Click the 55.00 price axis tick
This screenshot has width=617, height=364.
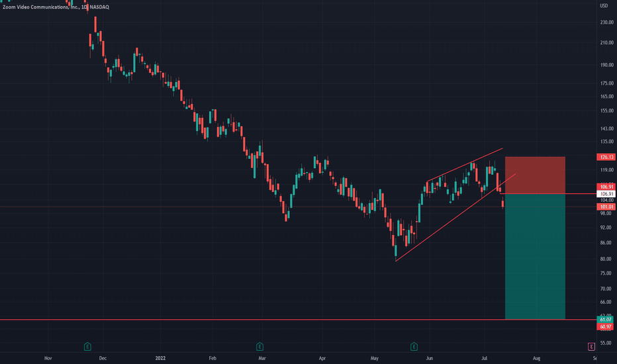(x=606, y=343)
